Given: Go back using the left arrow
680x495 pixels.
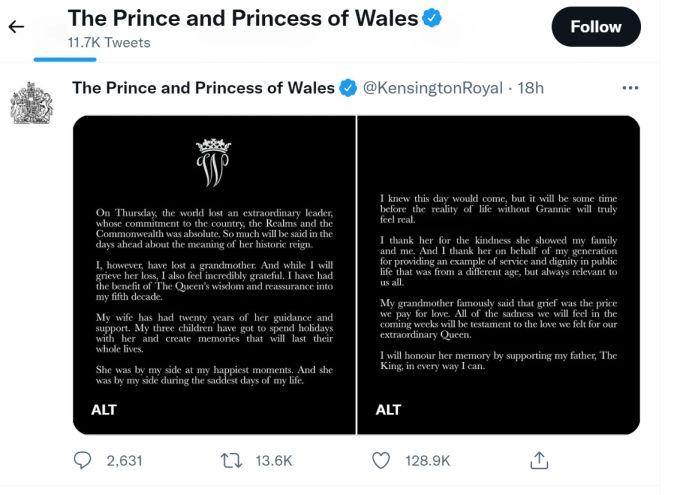Looking at the screenshot, I should point(16,27).
